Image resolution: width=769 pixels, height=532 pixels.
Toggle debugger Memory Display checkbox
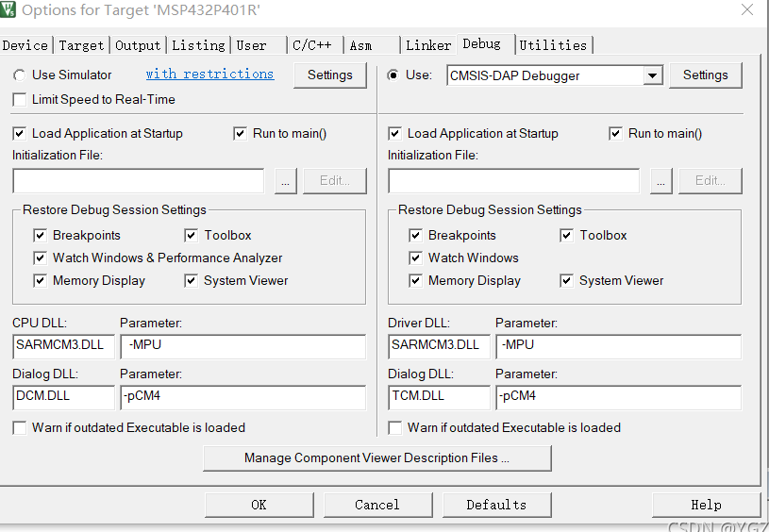pos(416,280)
